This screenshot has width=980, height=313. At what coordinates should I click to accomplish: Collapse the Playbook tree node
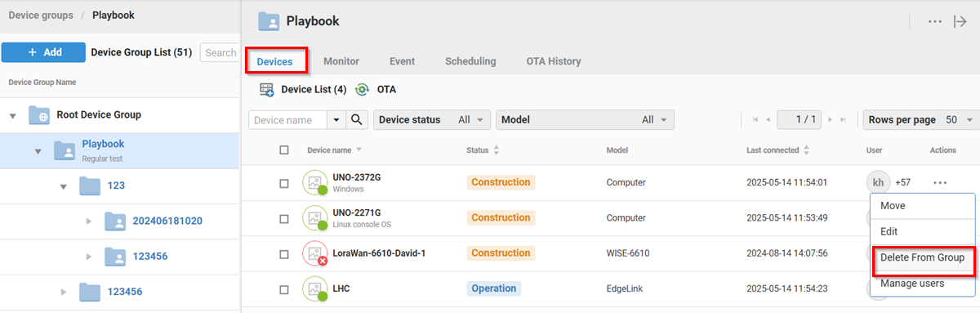pyautogui.click(x=38, y=152)
